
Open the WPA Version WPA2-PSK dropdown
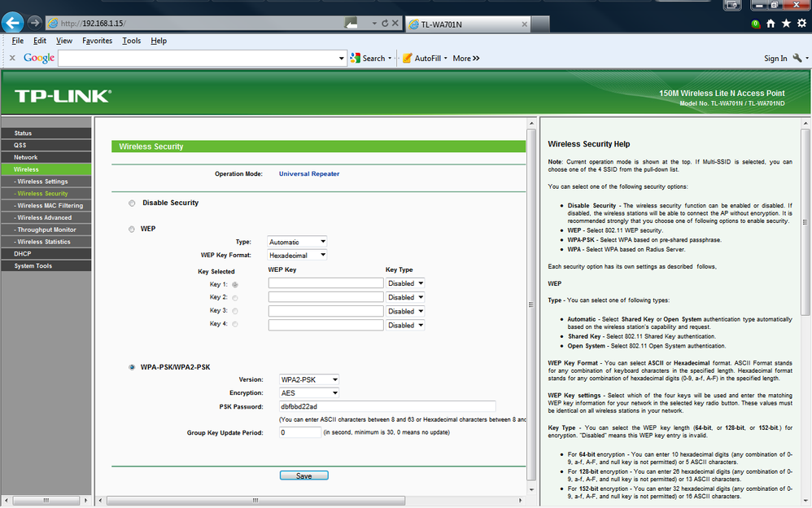[x=309, y=379]
